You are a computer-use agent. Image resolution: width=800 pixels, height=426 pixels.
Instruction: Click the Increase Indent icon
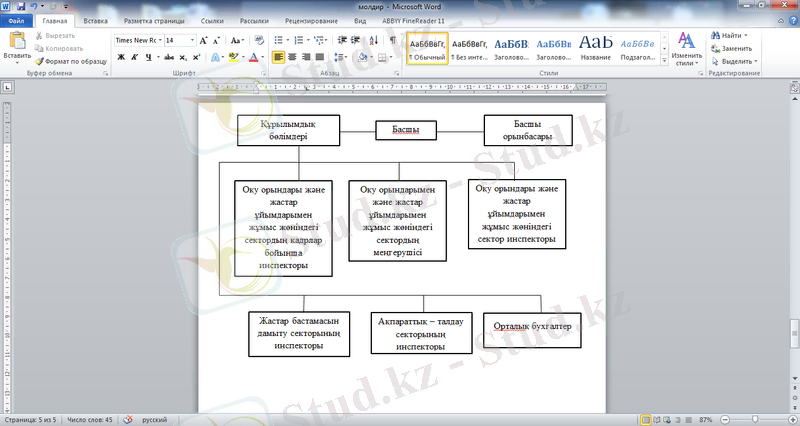coord(355,40)
